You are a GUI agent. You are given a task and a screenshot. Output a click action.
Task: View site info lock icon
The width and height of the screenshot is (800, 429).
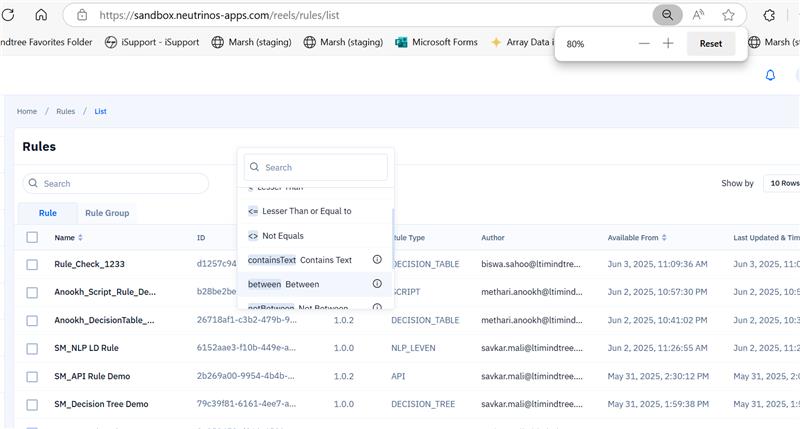(82, 15)
